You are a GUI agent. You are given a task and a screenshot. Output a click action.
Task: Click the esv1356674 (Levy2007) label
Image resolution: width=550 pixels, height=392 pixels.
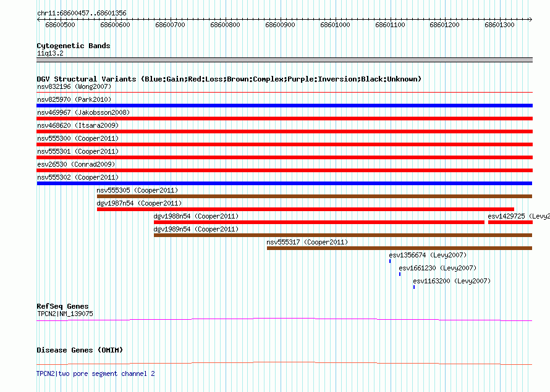click(x=428, y=255)
